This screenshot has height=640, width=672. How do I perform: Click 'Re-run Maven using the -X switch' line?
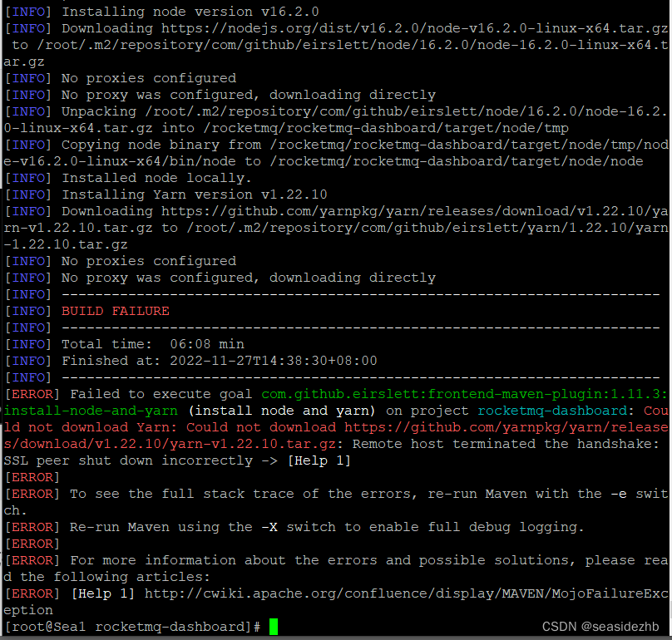[294, 527]
